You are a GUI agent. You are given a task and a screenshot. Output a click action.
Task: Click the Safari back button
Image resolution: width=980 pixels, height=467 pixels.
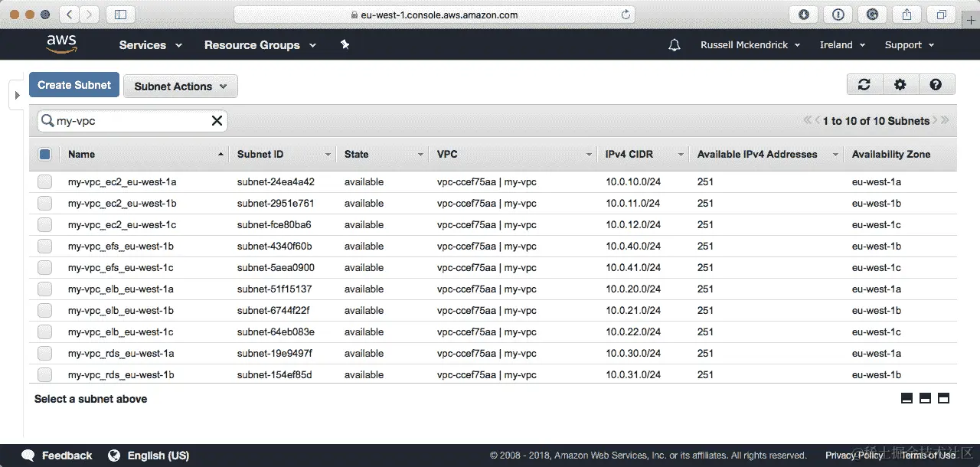[x=69, y=14]
